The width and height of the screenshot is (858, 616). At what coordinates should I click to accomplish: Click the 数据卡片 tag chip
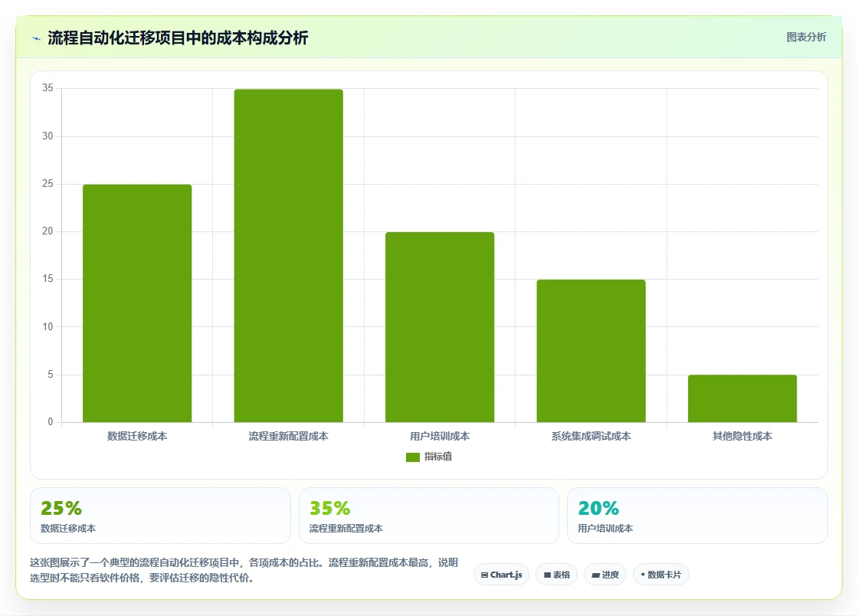661,575
